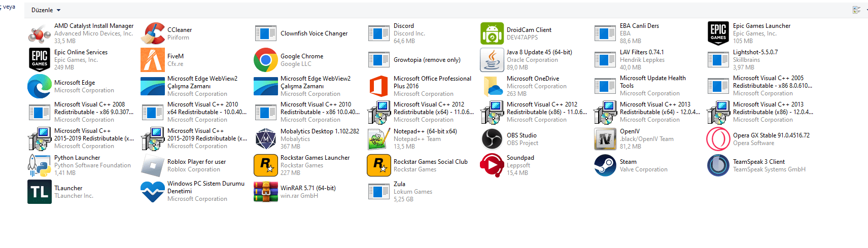Click Visual C++ 2010 x86 Redistributable entry
The height and width of the screenshot is (248, 868).
307,113
